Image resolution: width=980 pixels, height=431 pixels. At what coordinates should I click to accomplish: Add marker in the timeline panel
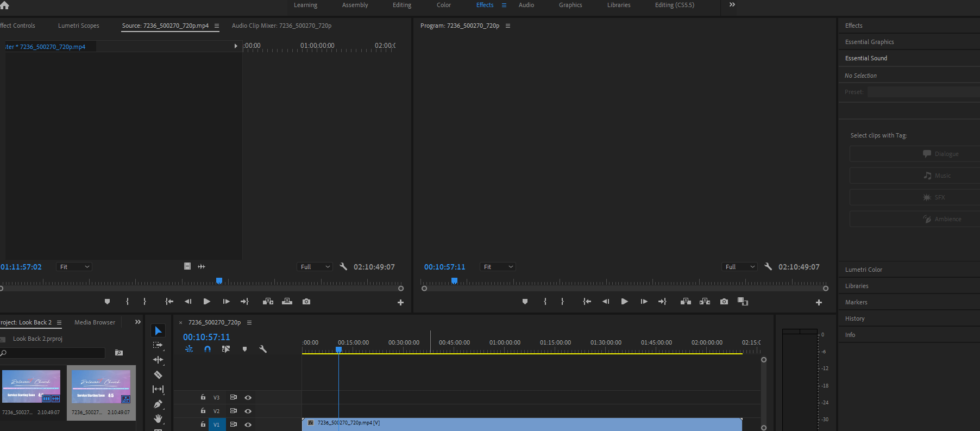(x=244, y=349)
